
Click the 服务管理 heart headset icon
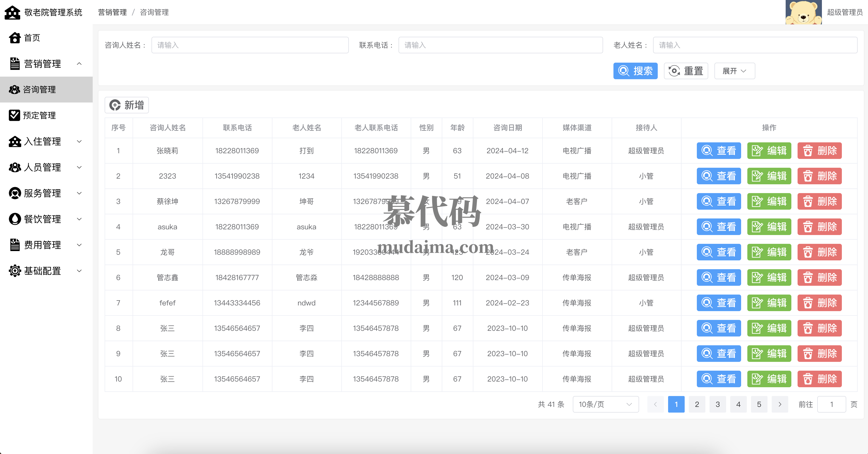click(15, 193)
